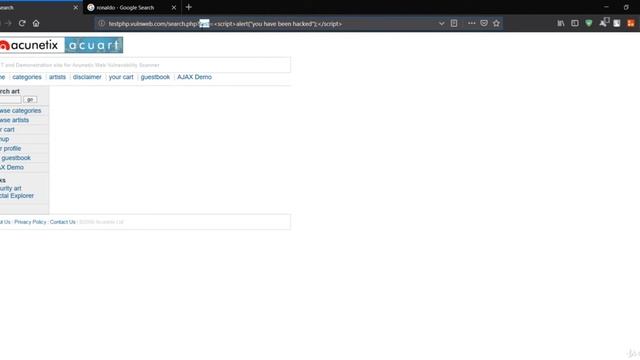Open artists in top navigation
Viewport: 640px width, 360px height.
click(x=57, y=77)
